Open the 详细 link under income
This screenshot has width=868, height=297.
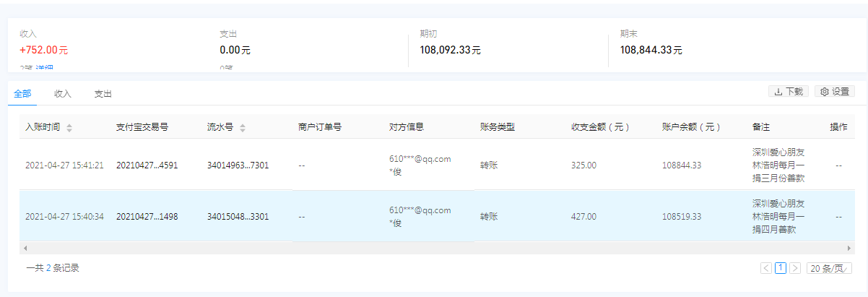click(x=45, y=69)
